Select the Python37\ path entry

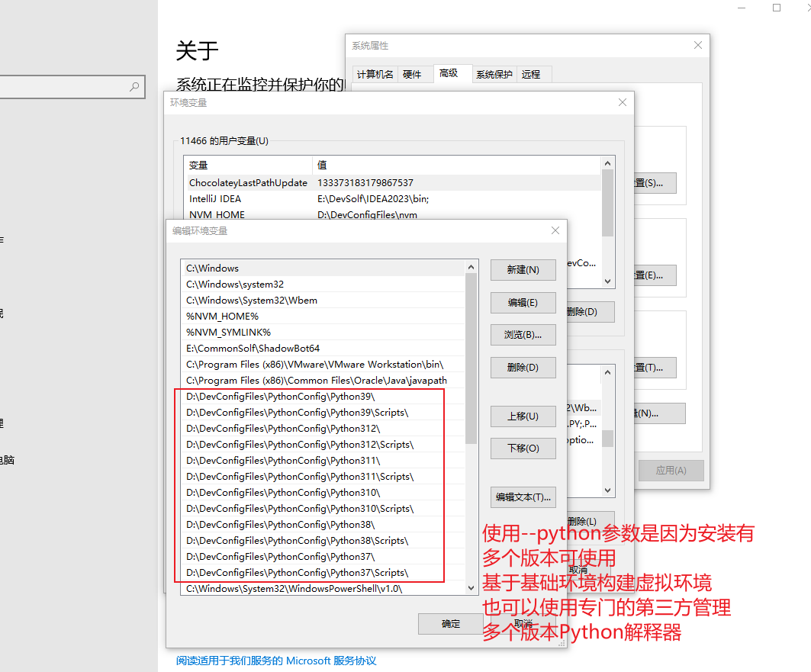click(323, 557)
